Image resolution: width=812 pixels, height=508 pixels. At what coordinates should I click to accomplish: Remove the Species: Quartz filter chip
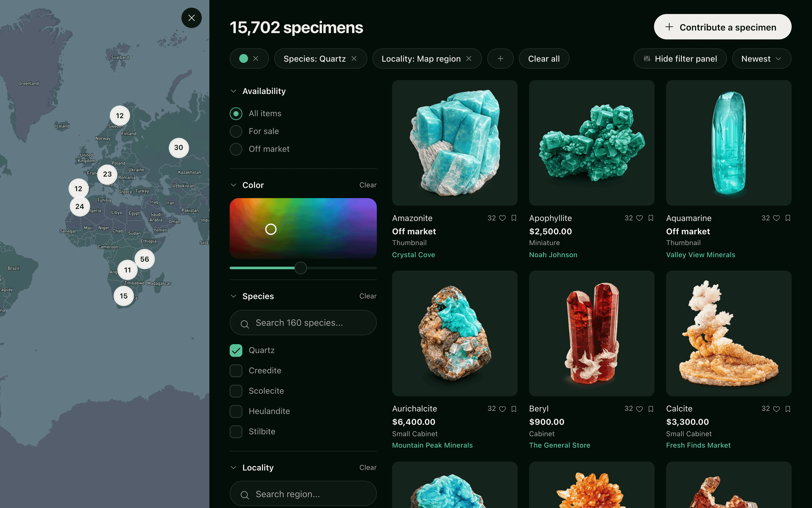click(x=354, y=58)
